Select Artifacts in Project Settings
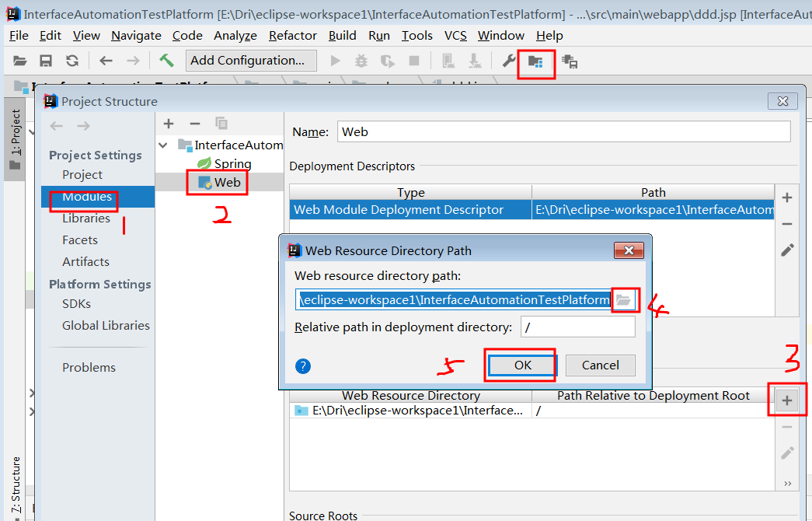Image resolution: width=812 pixels, height=521 pixels. tap(85, 262)
